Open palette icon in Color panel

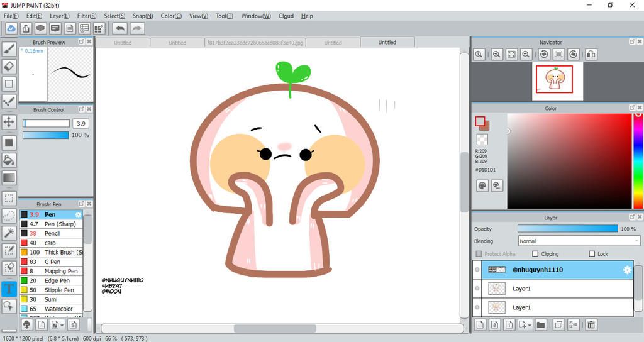482,185
